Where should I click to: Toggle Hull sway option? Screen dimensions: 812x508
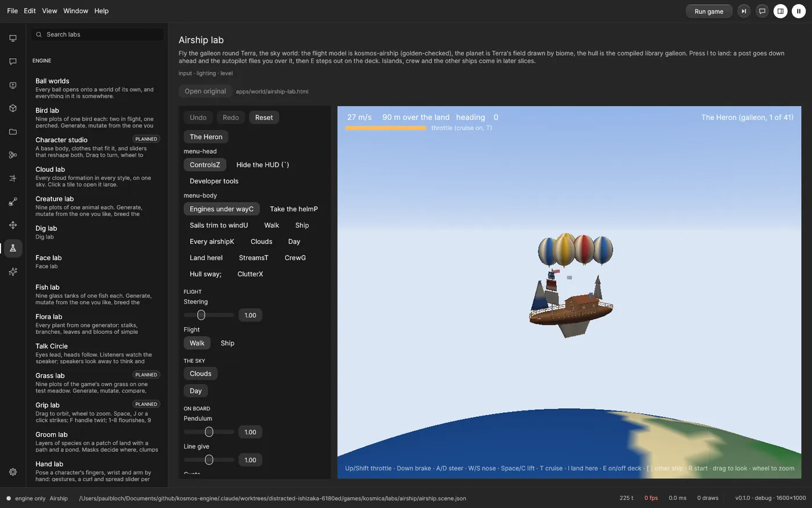[x=205, y=274]
